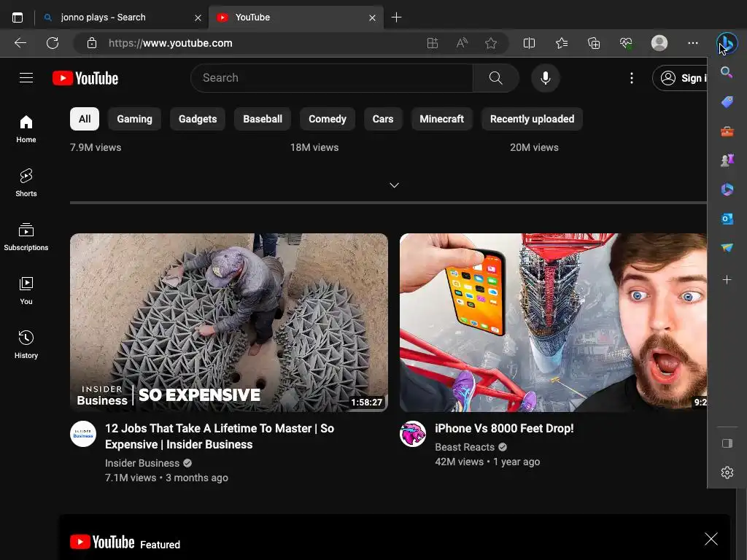Select the All filter chip

click(x=85, y=119)
